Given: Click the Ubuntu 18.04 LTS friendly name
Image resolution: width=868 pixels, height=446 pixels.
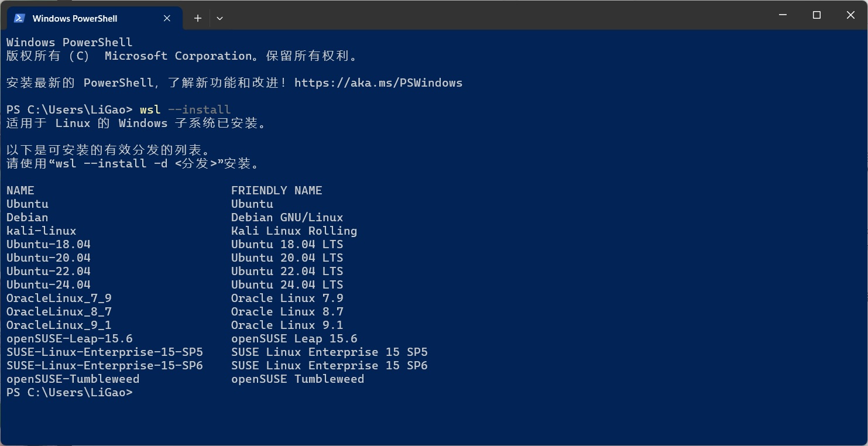Looking at the screenshot, I should [287, 245].
